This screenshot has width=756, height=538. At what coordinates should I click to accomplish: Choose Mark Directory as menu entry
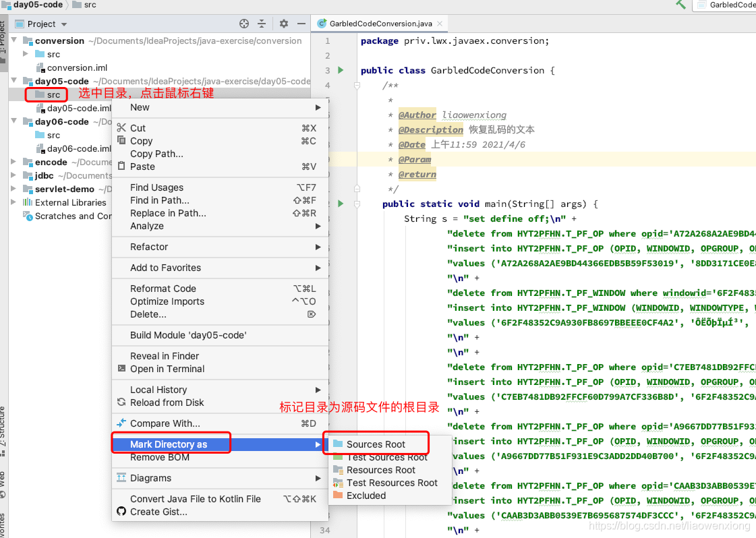pyautogui.click(x=220, y=444)
